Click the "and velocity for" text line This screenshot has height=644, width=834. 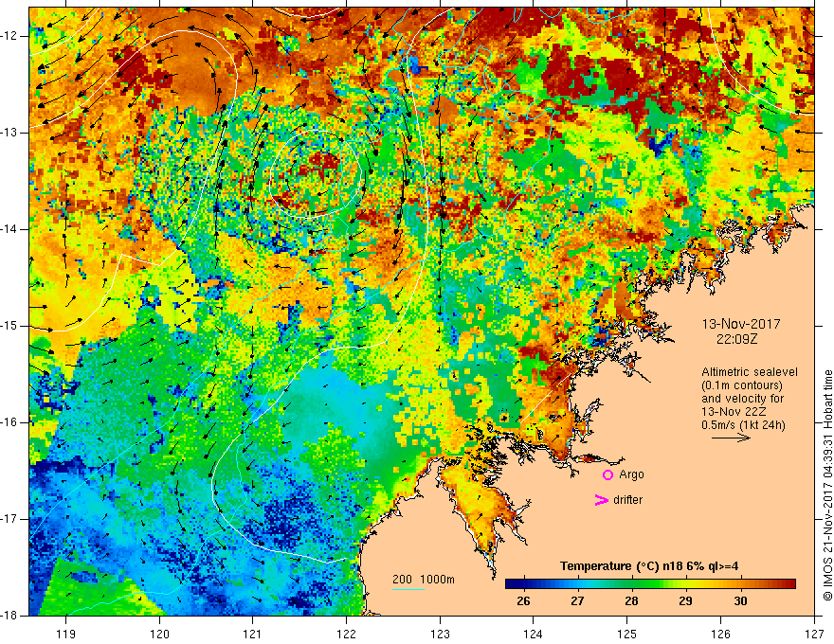pyautogui.click(x=742, y=399)
